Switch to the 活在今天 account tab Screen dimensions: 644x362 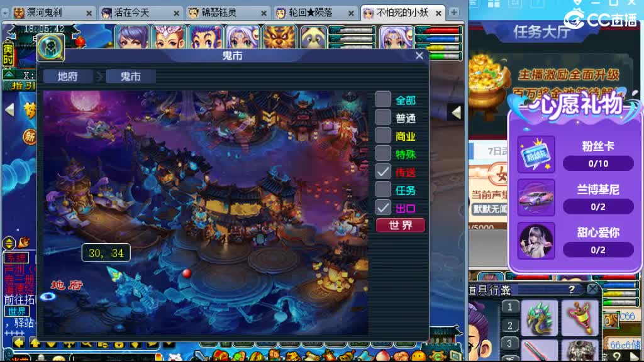click(x=140, y=13)
